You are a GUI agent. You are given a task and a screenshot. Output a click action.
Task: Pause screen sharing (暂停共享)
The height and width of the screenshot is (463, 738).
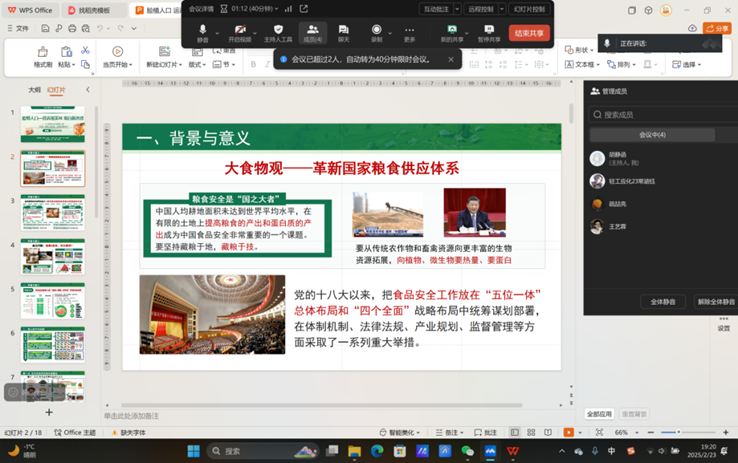click(488, 33)
